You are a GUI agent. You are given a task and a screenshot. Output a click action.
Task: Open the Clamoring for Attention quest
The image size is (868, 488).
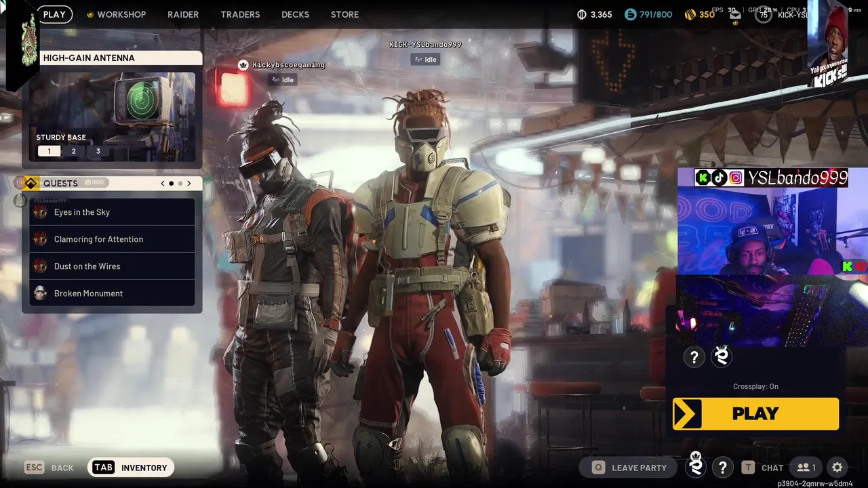pos(112,239)
